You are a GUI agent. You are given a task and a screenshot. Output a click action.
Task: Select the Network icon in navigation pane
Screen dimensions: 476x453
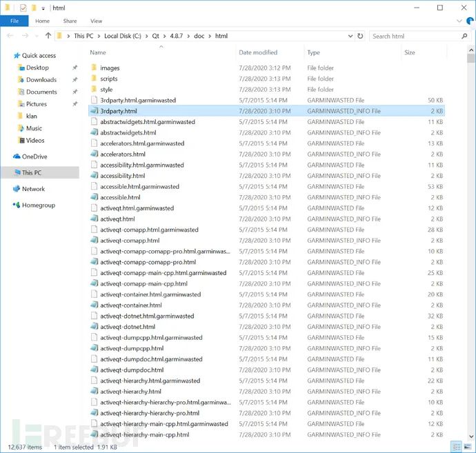17,189
